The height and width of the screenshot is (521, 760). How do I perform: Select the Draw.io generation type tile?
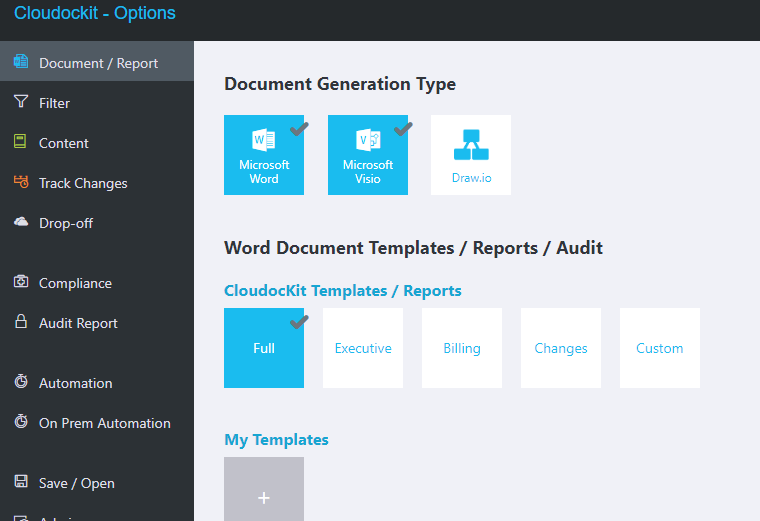pyautogui.click(x=471, y=155)
